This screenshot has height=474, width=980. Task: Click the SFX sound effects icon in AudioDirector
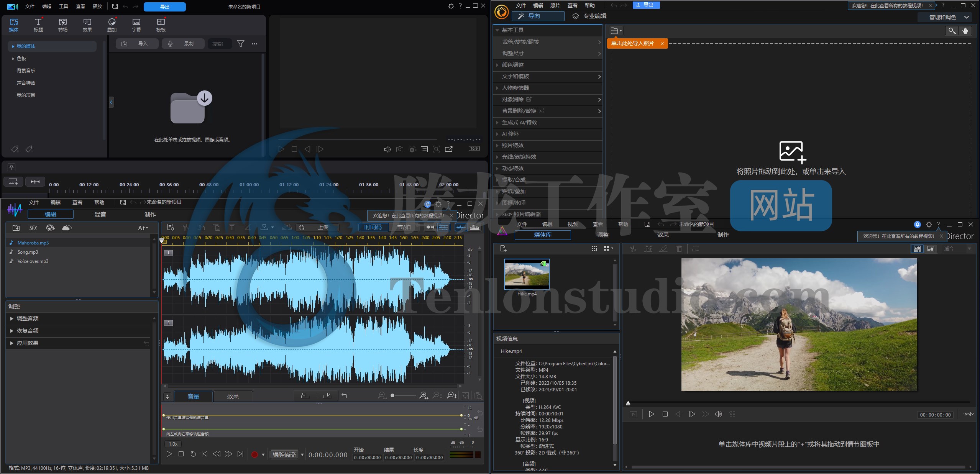coord(33,228)
